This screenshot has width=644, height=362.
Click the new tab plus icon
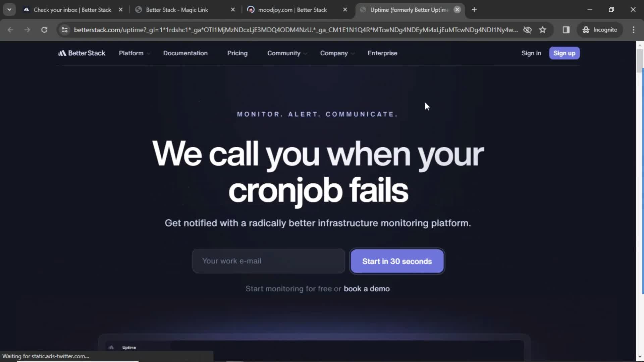(x=474, y=10)
